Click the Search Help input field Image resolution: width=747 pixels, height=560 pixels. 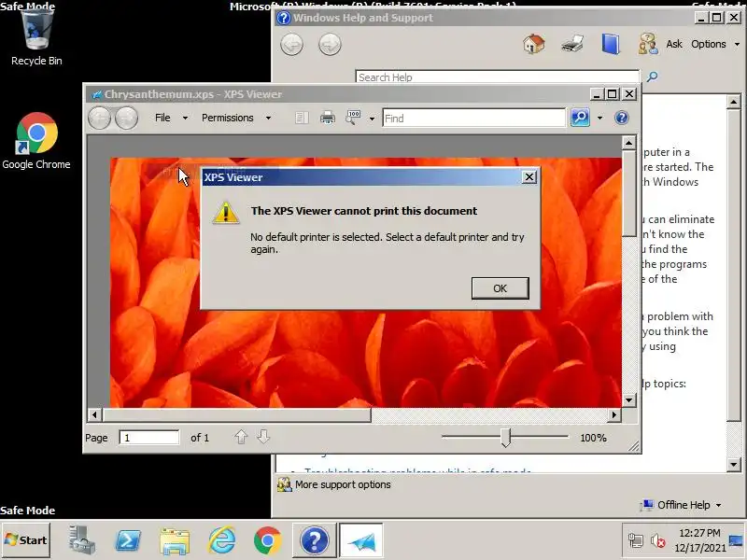click(498, 77)
